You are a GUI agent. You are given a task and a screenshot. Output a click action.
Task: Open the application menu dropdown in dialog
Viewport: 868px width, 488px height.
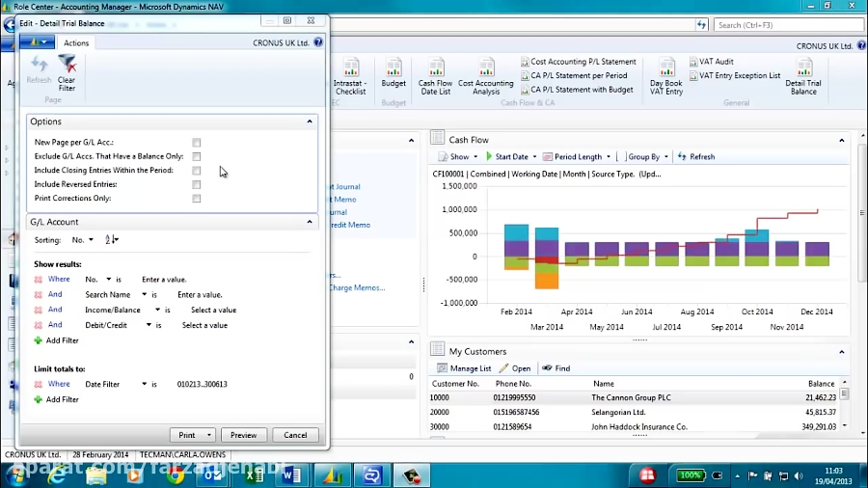(37, 42)
